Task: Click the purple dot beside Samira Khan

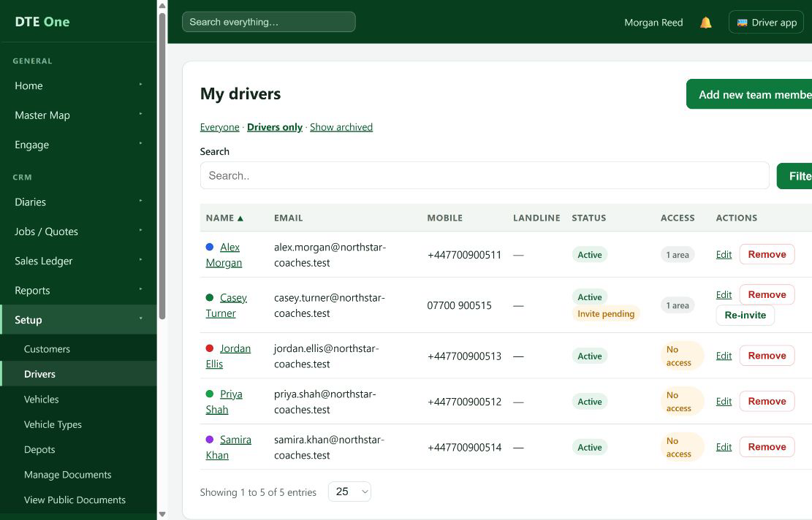Action: pos(210,439)
